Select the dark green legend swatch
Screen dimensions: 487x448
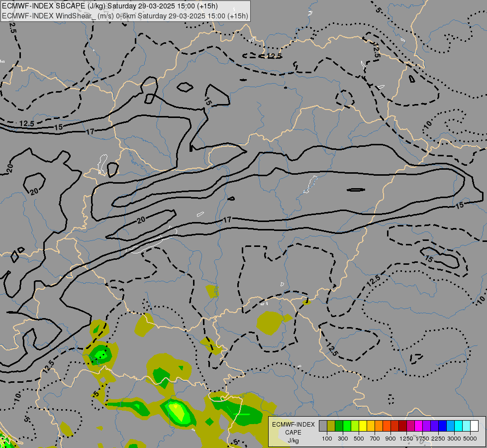tap(339, 426)
